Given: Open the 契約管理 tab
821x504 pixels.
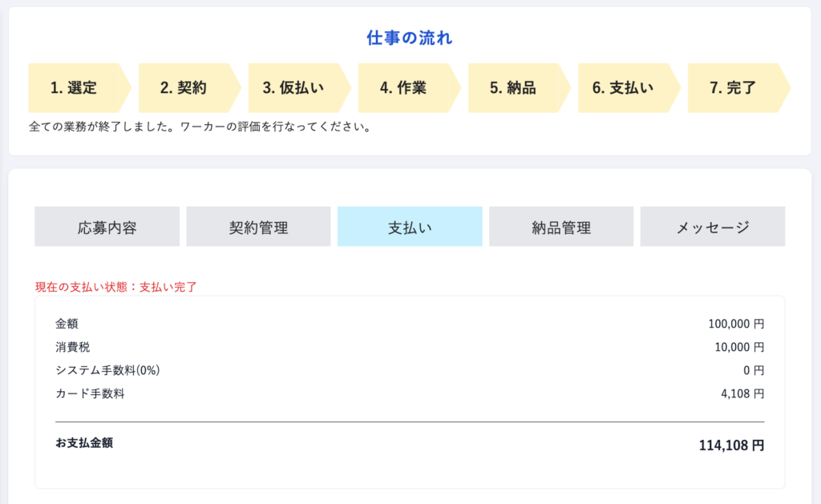Looking at the screenshot, I should 258,227.
